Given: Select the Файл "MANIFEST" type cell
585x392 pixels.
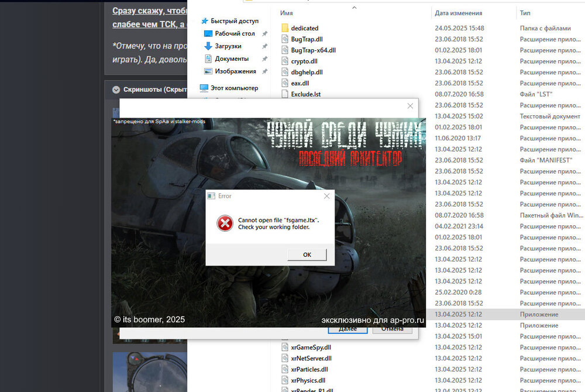Looking at the screenshot, I should coord(546,160).
